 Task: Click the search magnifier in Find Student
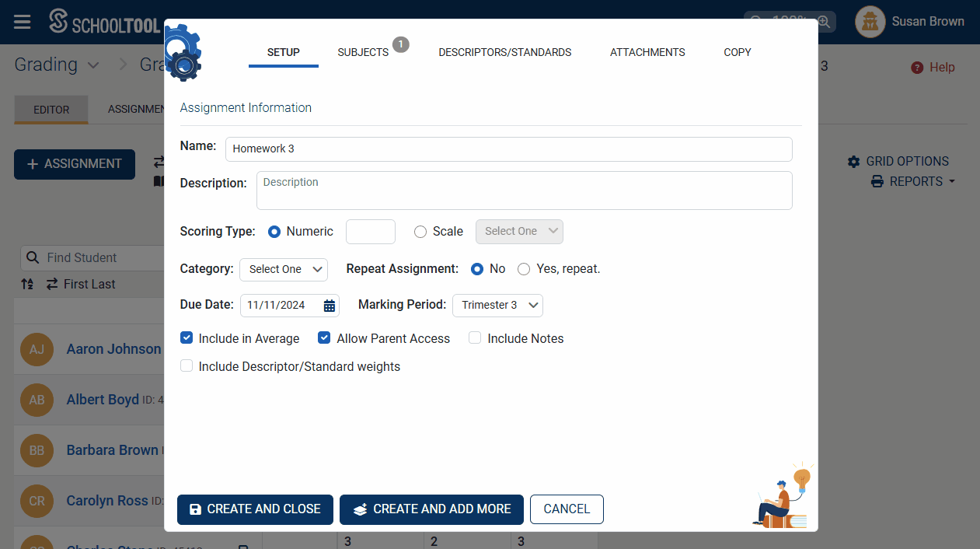point(33,257)
